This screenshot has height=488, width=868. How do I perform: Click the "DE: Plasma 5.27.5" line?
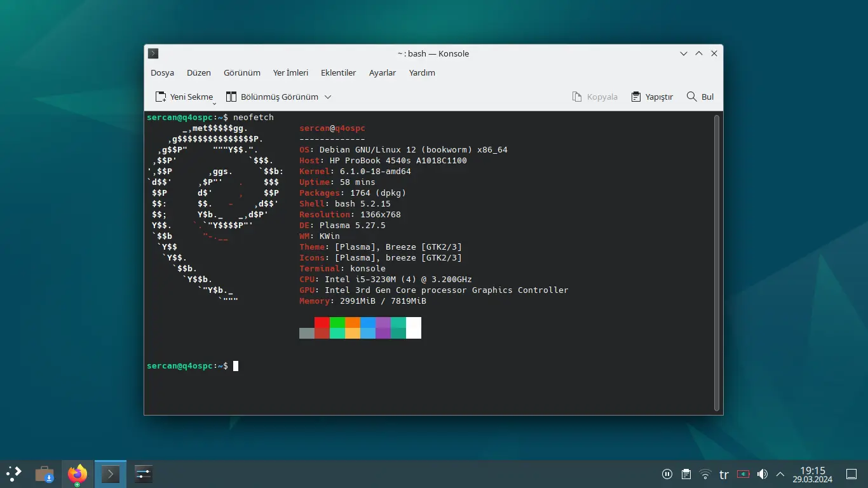[342, 226]
